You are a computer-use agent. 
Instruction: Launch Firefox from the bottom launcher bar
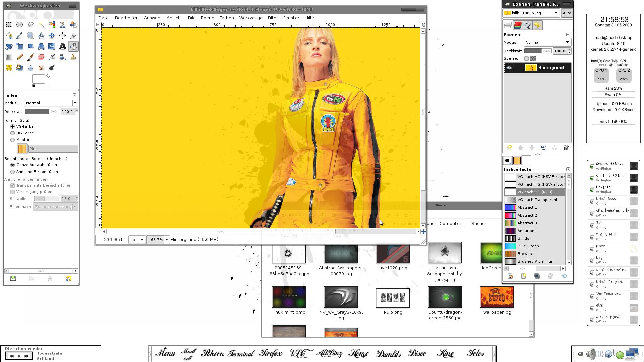coord(271,353)
